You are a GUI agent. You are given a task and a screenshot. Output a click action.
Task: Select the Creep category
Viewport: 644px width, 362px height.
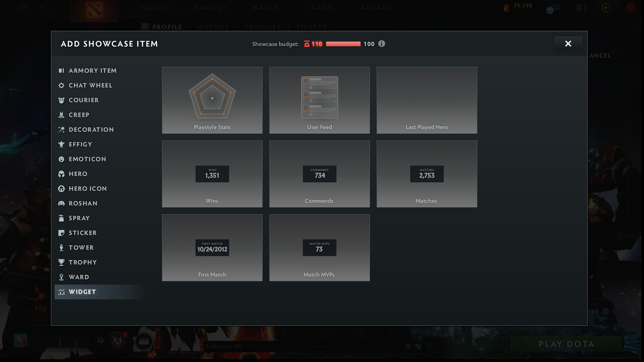(100, 114)
